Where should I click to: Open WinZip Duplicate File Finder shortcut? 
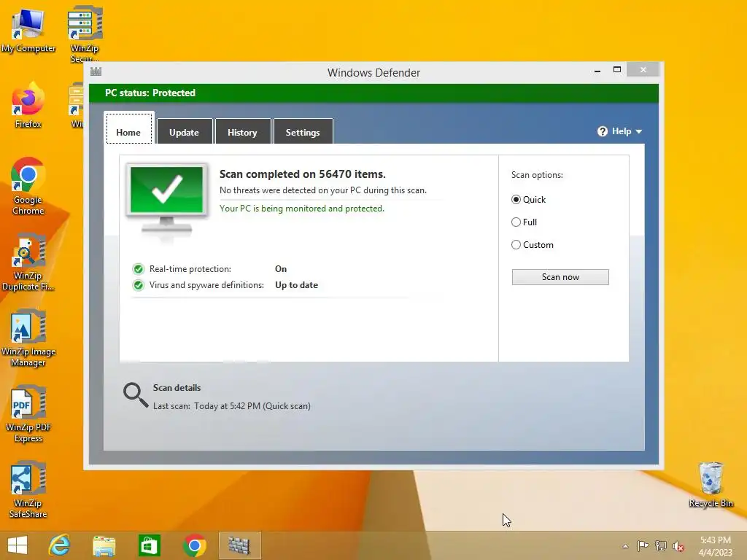click(28, 262)
